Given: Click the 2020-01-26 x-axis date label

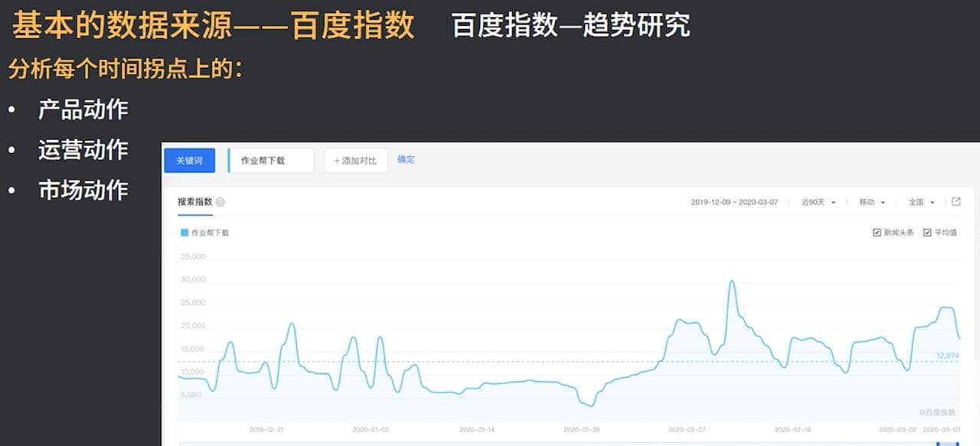Looking at the screenshot, I should click(x=582, y=430).
